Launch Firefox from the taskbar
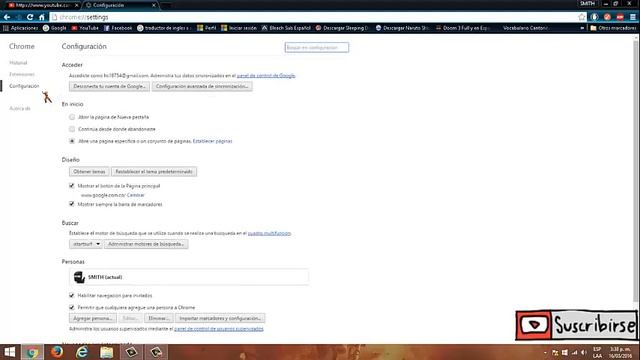This screenshot has width=640, height=360. (57, 352)
